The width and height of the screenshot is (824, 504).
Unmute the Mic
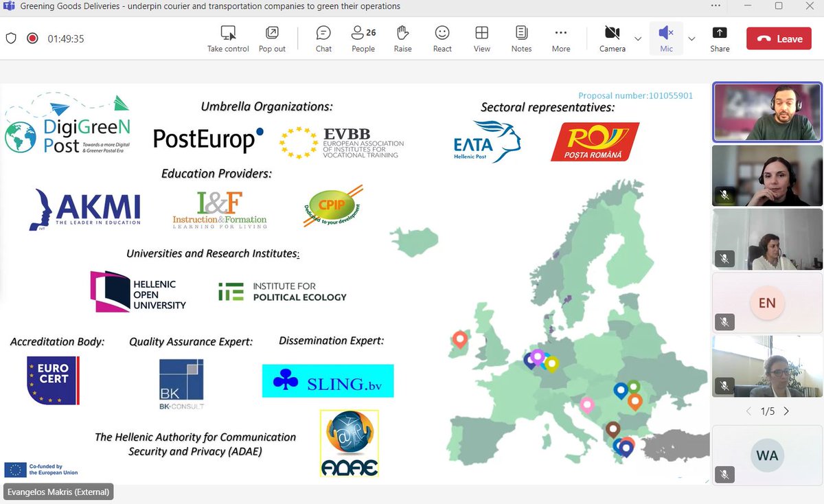coord(666,38)
